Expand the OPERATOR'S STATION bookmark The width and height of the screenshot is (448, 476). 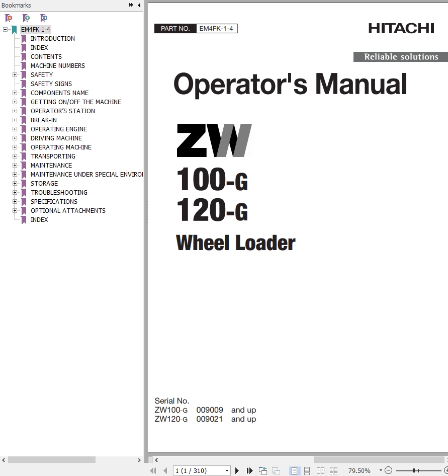tap(15, 111)
